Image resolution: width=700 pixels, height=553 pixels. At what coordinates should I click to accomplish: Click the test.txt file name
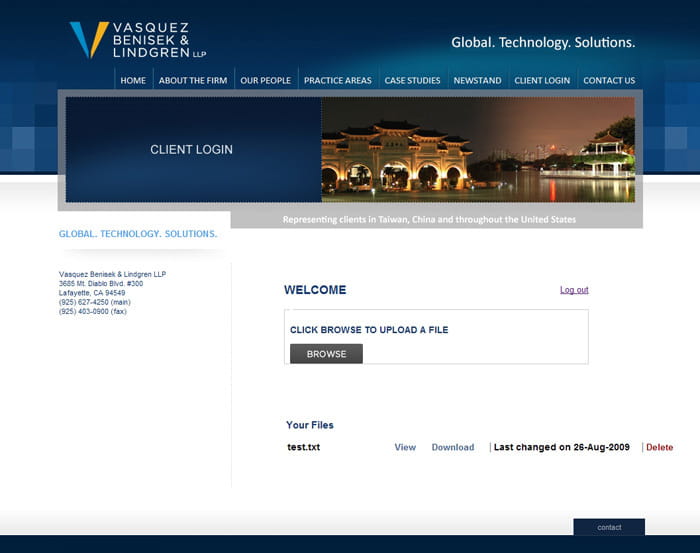click(304, 447)
